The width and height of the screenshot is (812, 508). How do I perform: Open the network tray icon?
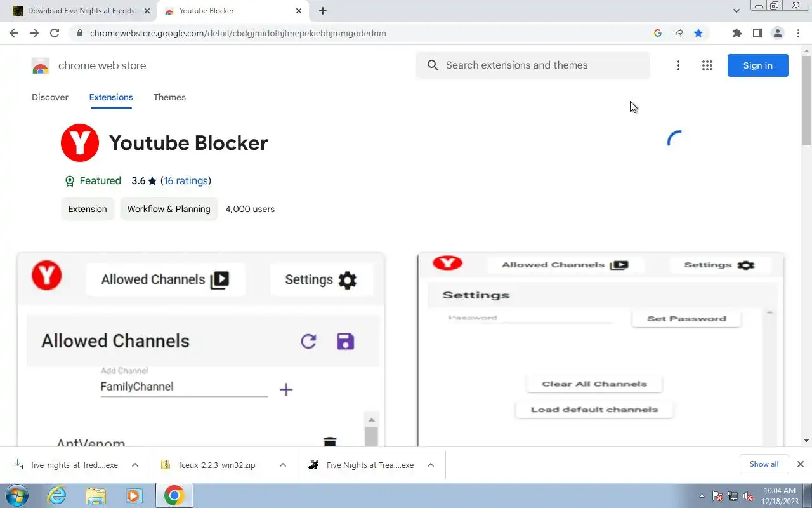click(x=733, y=496)
